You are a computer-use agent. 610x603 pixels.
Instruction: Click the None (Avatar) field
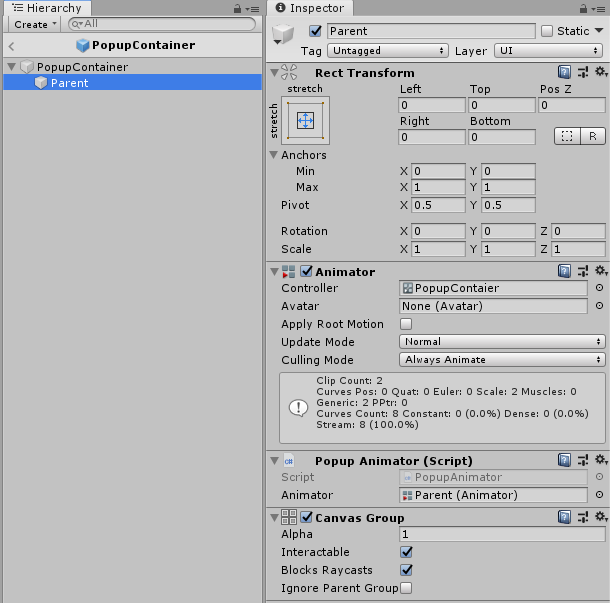tap(493, 306)
